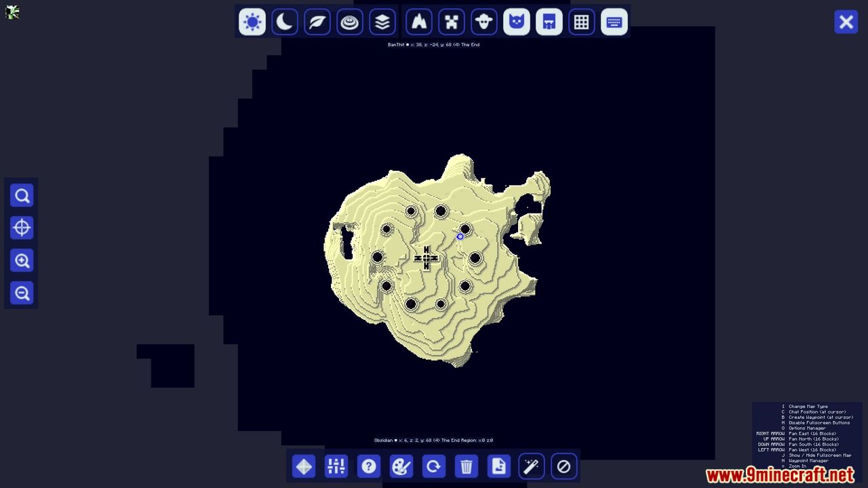Click the 'Waypoint Manager' help line
Image resolution: width=868 pixels, height=488 pixels.
pyautogui.click(x=808, y=461)
